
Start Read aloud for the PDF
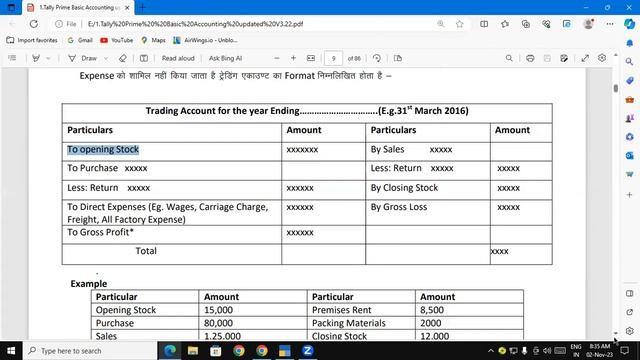(178, 58)
